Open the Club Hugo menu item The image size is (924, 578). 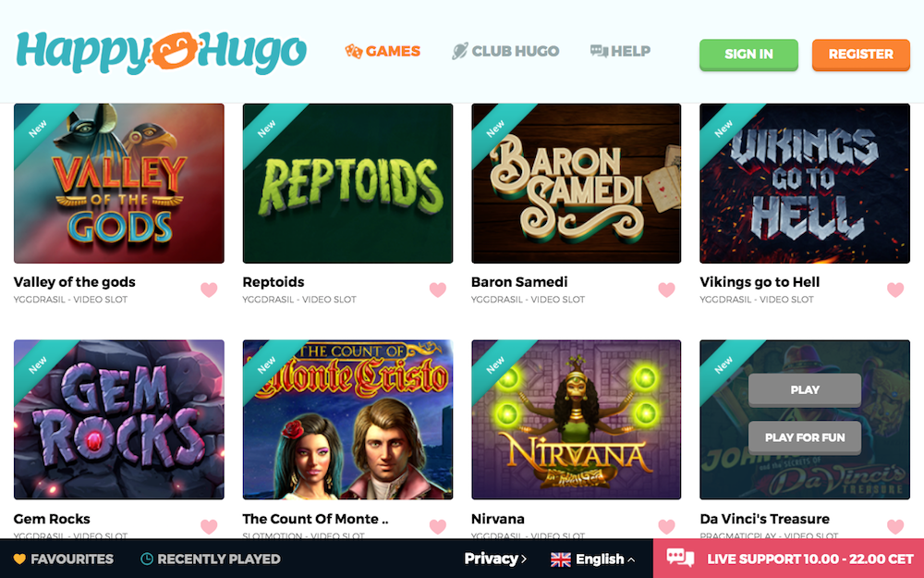pyautogui.click(x=505, y=51)
